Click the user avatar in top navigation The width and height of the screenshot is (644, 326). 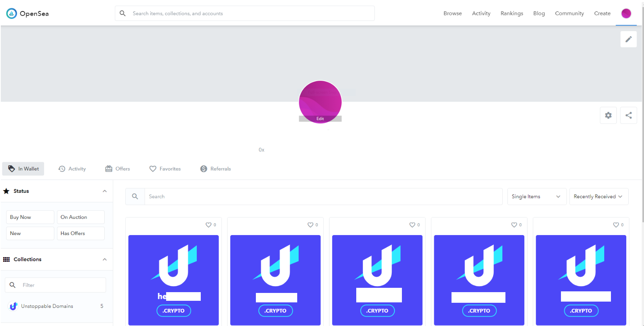626,13
